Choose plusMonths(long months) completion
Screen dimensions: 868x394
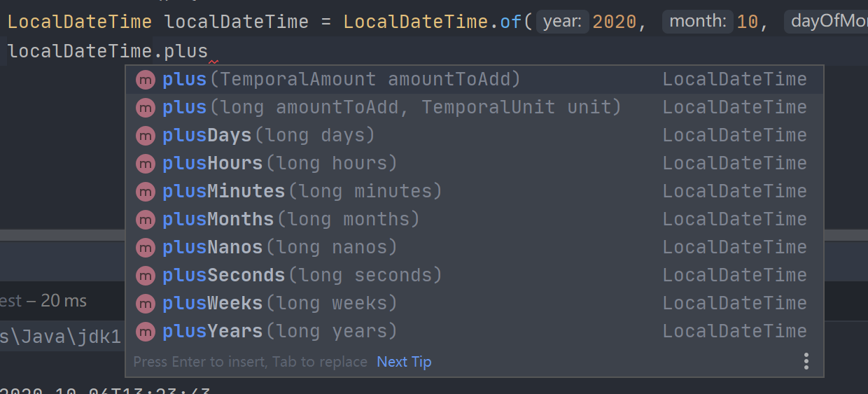tap(474, 219)
